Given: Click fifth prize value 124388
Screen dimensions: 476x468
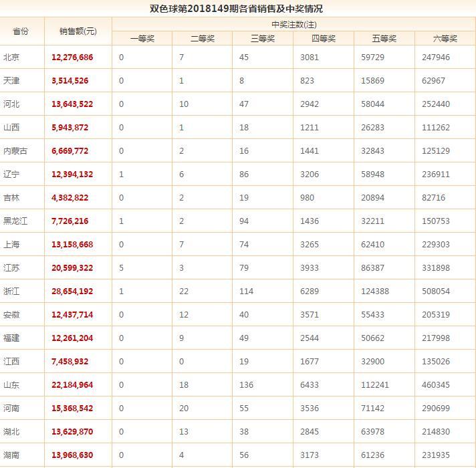Looking at the screenshot, I should point(375,291).
